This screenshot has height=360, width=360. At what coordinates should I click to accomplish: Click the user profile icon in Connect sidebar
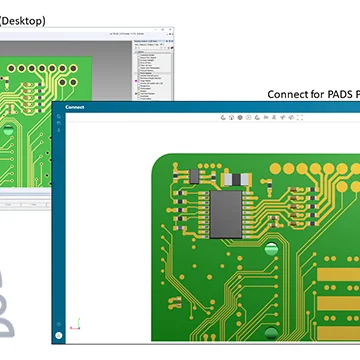pos(59,130)
